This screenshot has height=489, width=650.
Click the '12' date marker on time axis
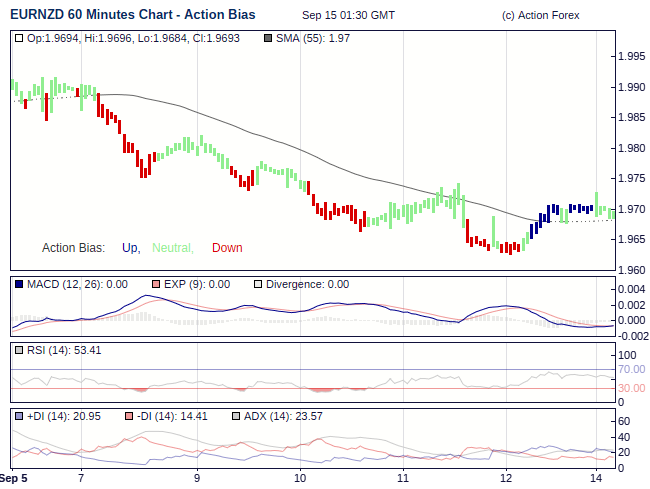click(x=507, y=478)
